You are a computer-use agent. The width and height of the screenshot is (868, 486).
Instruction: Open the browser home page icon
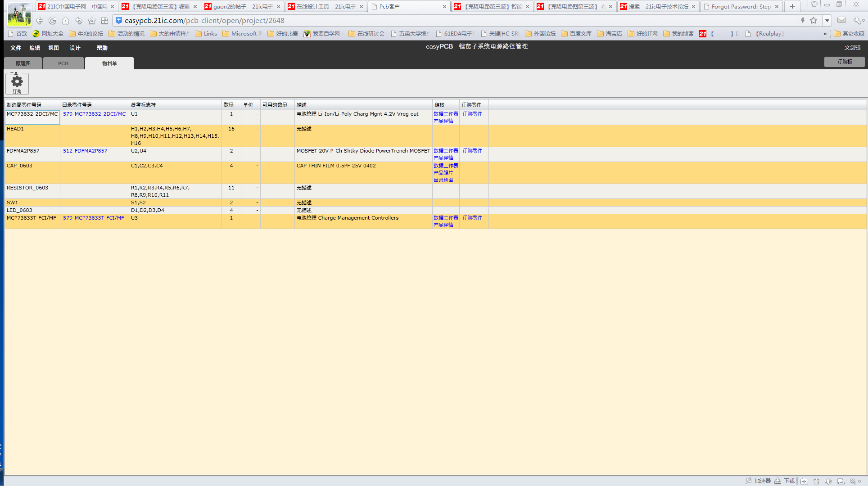coord(66,21)
